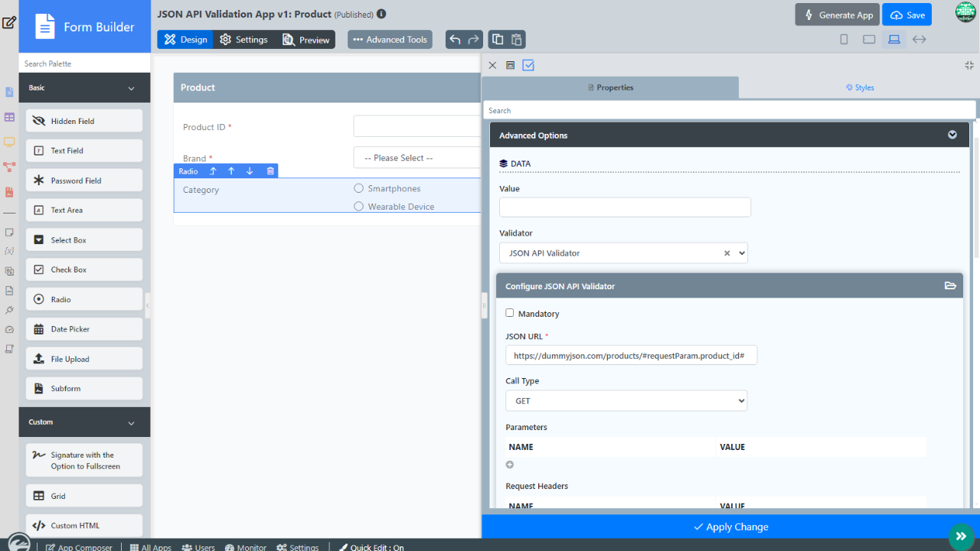Open the Call Type dropdown
The width and height of the screenshot is (980, 551).
pos(626,401)
